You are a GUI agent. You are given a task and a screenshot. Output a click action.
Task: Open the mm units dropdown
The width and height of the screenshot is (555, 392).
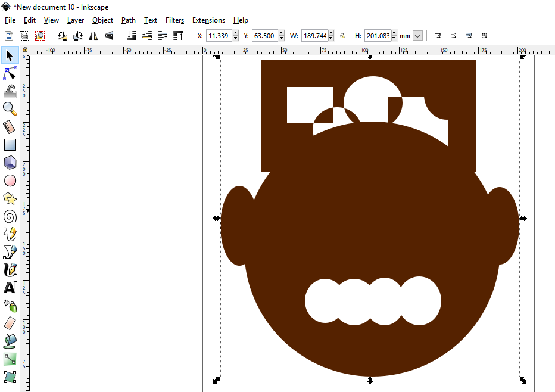pyautogui.click(x=417, y=36)
